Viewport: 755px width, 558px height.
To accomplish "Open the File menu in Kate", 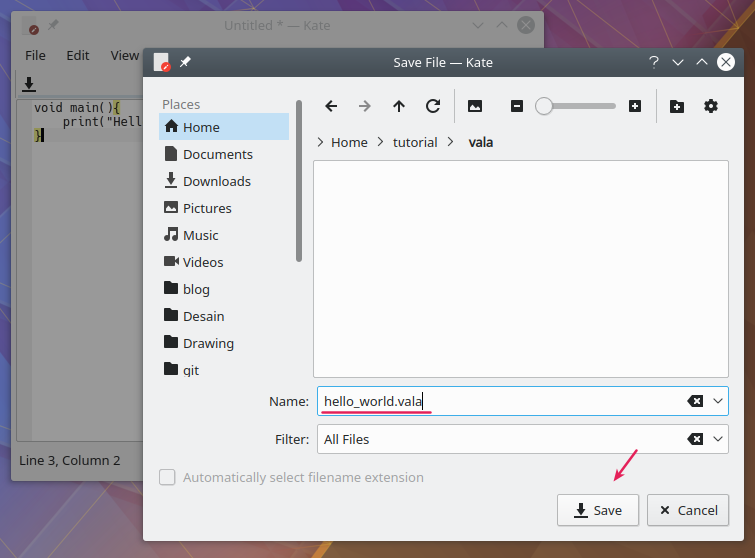I will pyautogui.click(x=35, y=55).
